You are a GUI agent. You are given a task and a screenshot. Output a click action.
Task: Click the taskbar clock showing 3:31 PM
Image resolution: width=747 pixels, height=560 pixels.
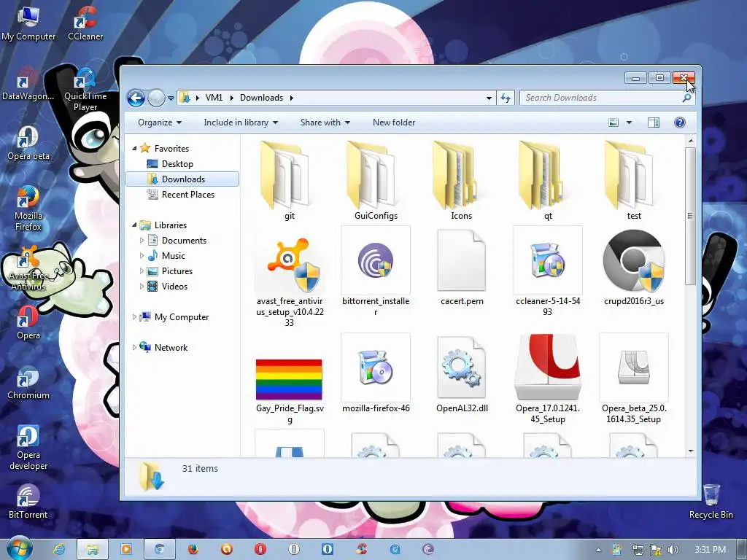[710, 550]
